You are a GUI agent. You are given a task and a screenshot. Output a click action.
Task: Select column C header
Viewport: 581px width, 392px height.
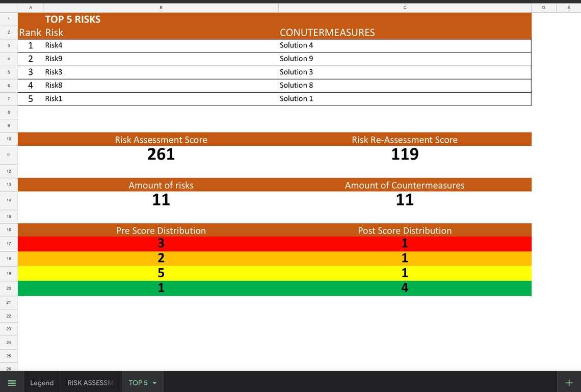pos(404,7)
